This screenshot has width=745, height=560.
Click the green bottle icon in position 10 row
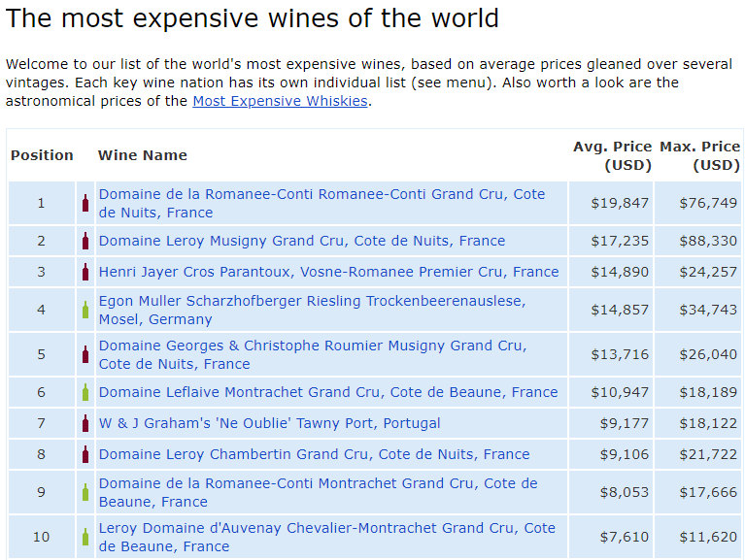point(85,538)
